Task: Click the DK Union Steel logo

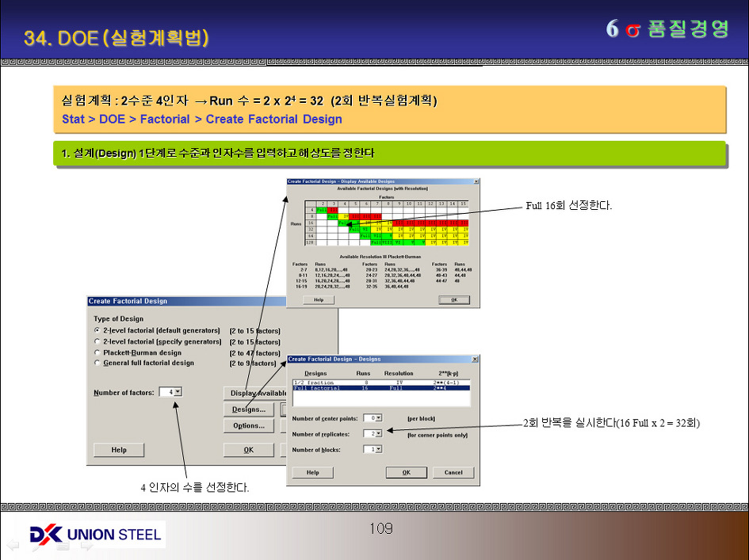Action: (x=94, y=534)
